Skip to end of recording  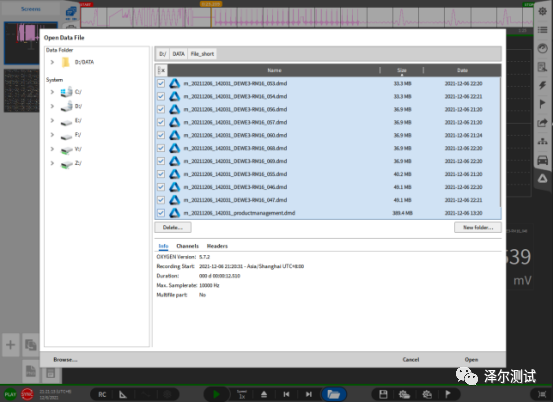309,394
